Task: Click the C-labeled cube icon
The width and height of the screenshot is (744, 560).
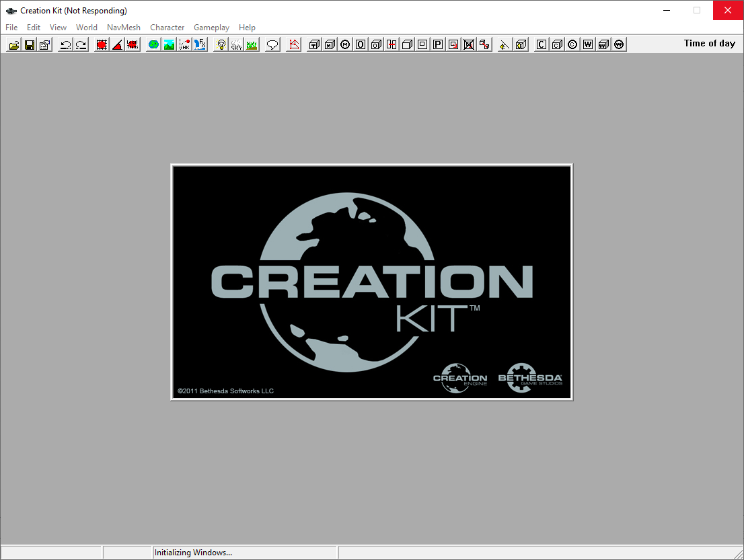Action: point(557,44)
